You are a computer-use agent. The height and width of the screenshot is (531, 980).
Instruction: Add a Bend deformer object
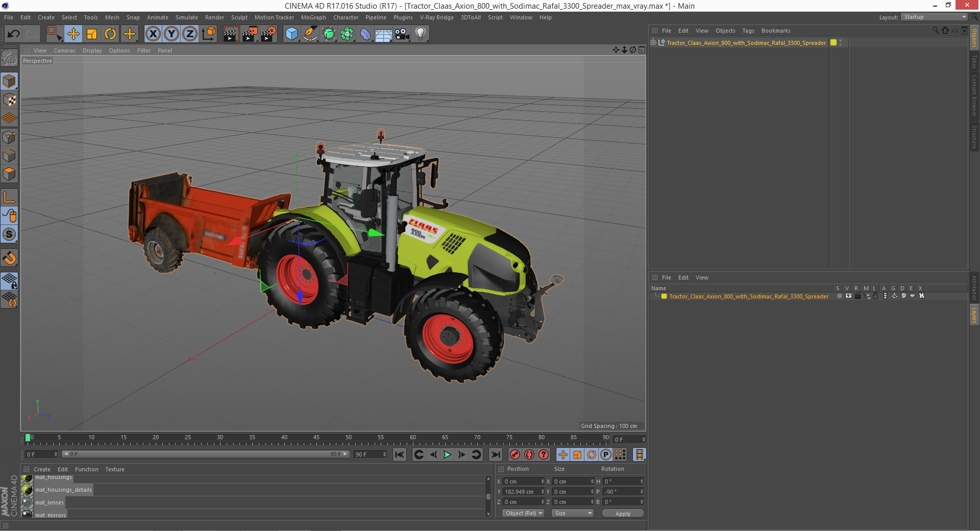pyautogui.click(x=365, y=34)
